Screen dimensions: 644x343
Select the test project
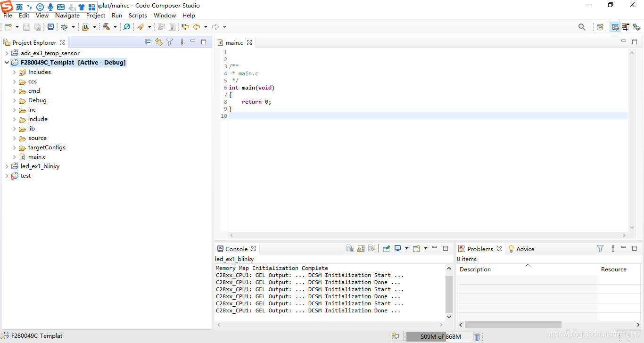coord(25,176)
